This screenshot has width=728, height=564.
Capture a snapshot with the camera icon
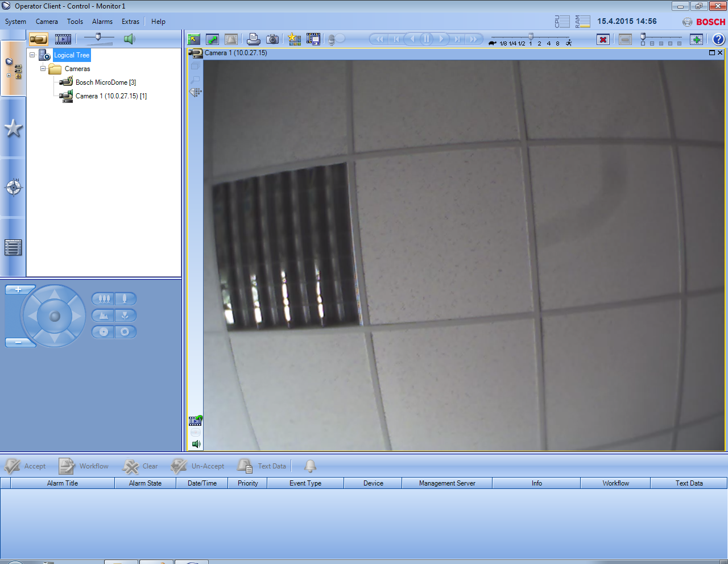(273, 39)
